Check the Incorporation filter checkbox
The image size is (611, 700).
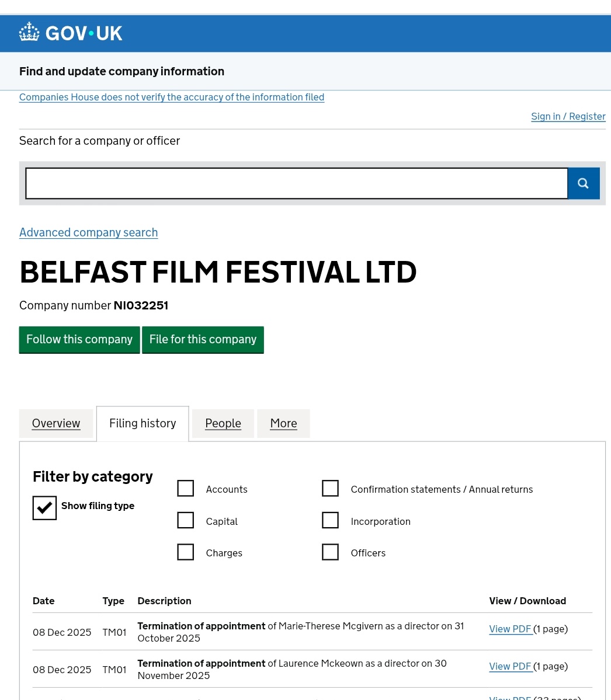(330, 520)
